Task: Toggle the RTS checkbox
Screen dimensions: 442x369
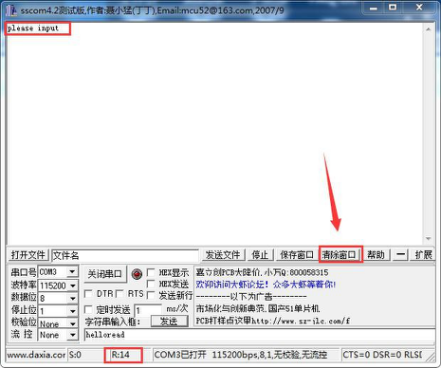Action: point(119,294)
